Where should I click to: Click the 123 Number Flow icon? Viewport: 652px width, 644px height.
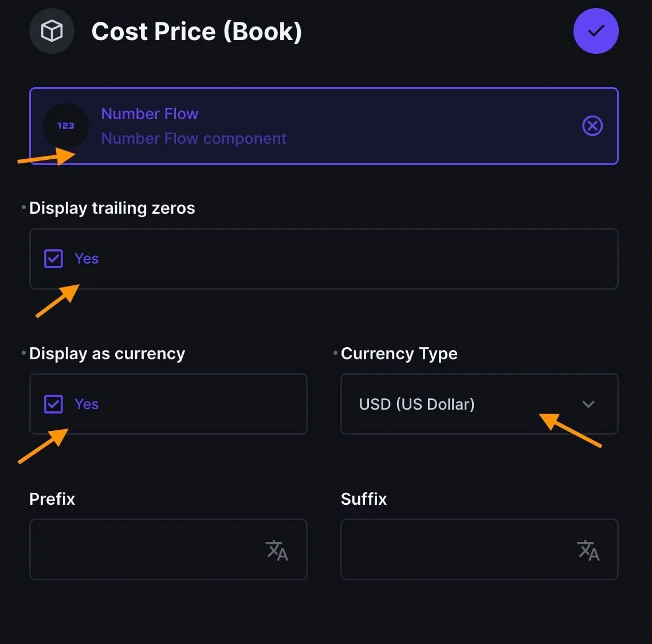point(66,125)
